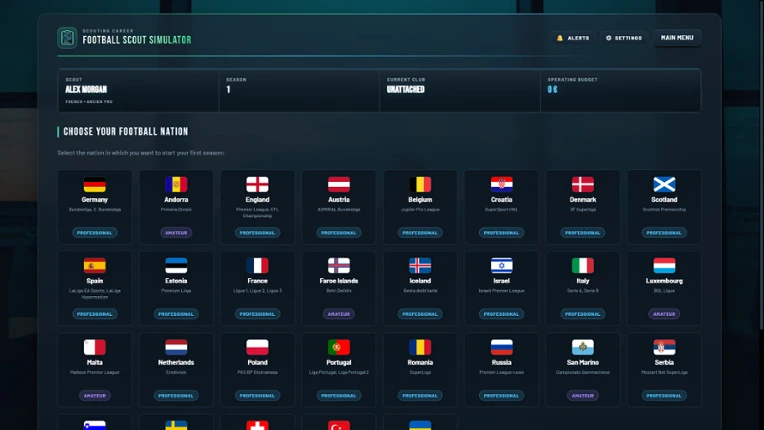Select the Russia flag icon
This screenshot has height=430, width=764.
pos(501,347)
